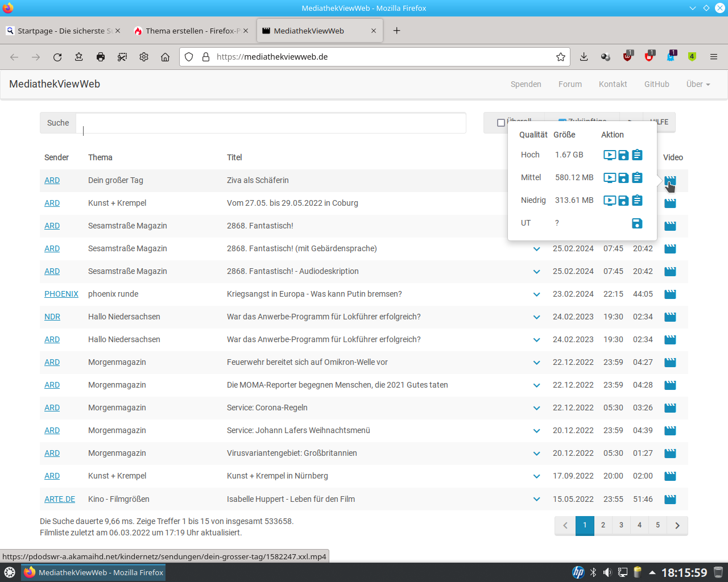Open the Firefox downloads panel
Screen dimensions: 728x582
(584, 57)
